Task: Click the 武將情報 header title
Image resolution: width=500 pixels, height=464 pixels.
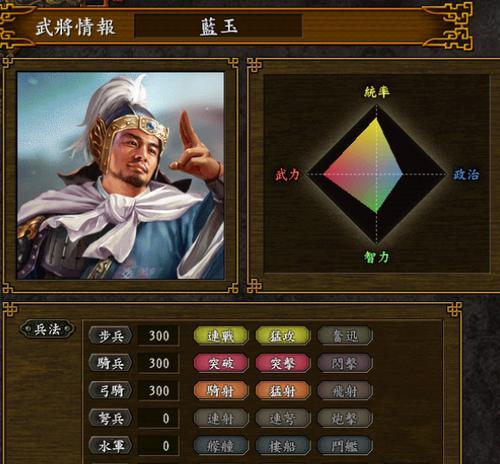Action: coord(75,27)
